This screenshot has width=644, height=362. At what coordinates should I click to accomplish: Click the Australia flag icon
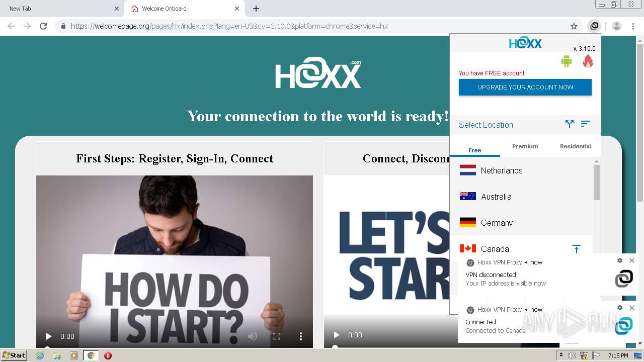coord(468,197)
